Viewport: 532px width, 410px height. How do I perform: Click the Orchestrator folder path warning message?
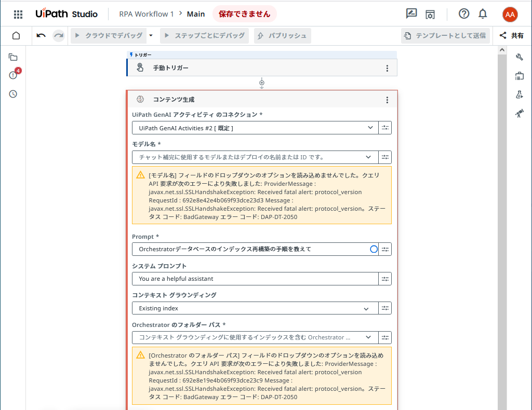[262, 376]
